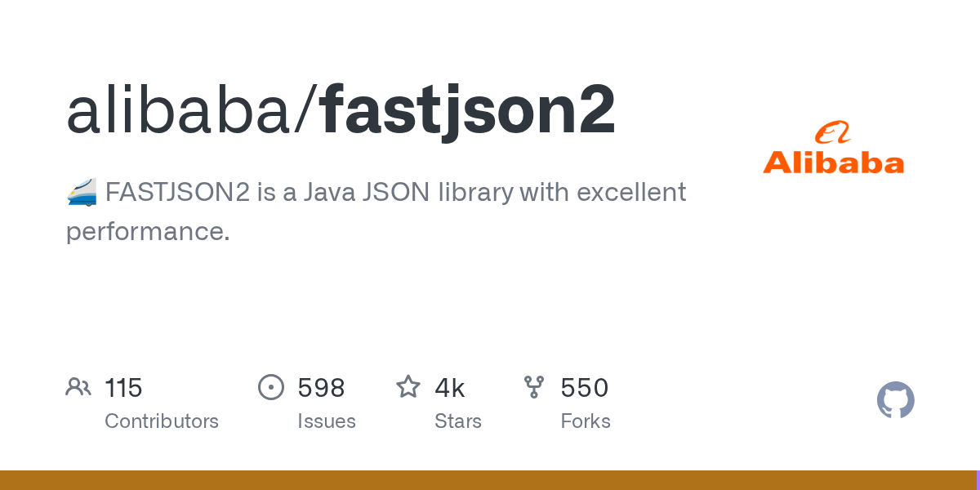This screenshot has height=490, width=980.
Task: Click the bullet train emoji
Action: 82,194
